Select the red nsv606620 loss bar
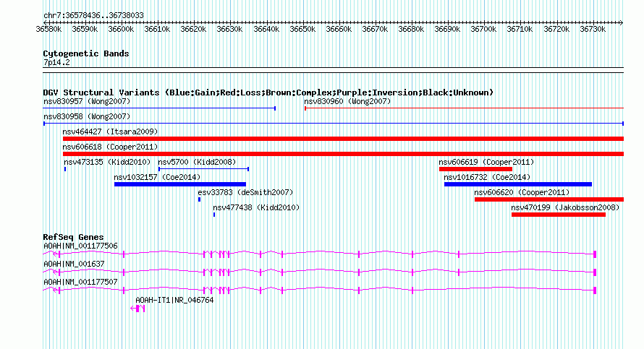The height and width of the screenshot is (349, 644). [x=549, y=199]
